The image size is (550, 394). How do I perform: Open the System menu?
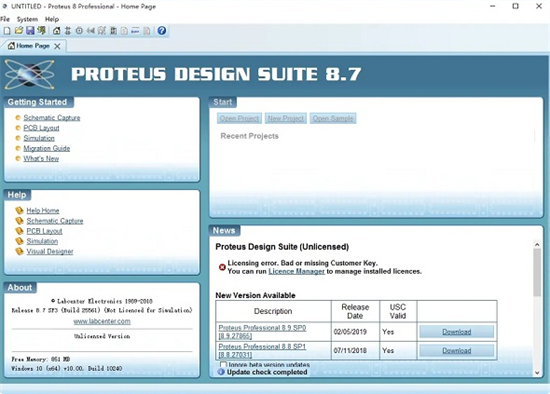coord(27,19)
